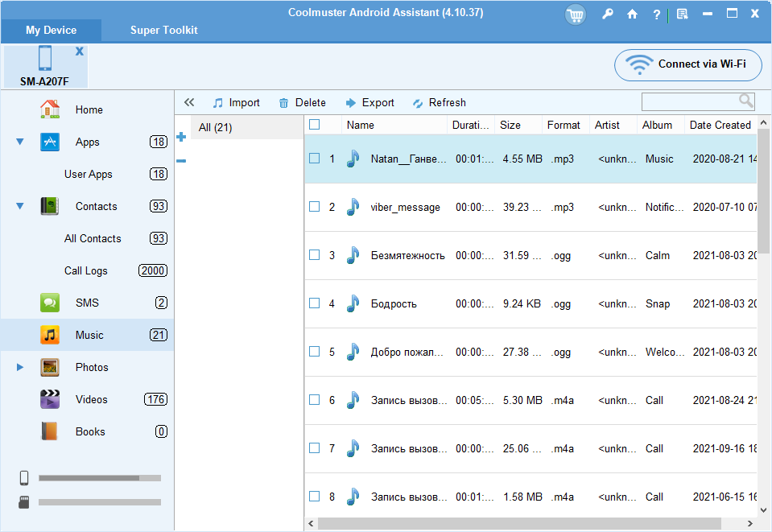Click the Books icon in sidebar
Image resolution: width=772 pixels, height=532 pixels.
(x=49, y=431)
